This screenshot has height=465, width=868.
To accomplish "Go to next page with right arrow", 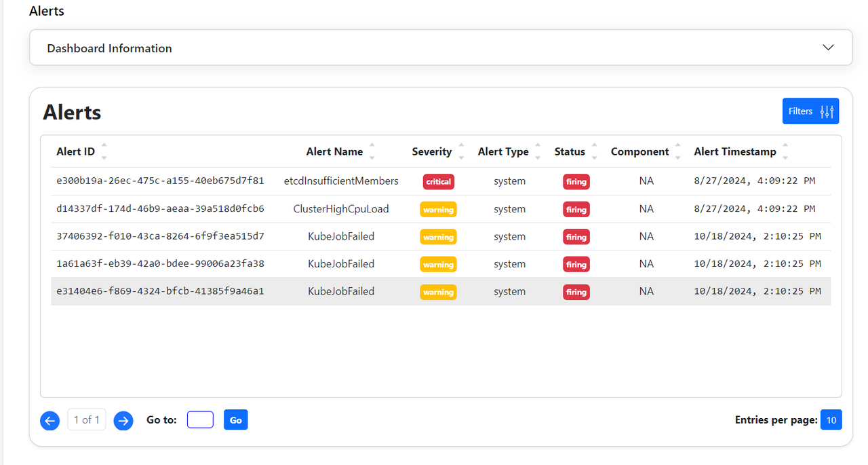I will point(123,421).
